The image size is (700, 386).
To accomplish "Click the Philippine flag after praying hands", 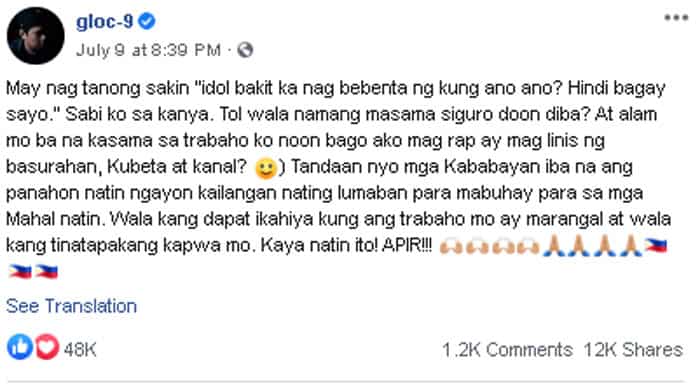I will (656, 246).
